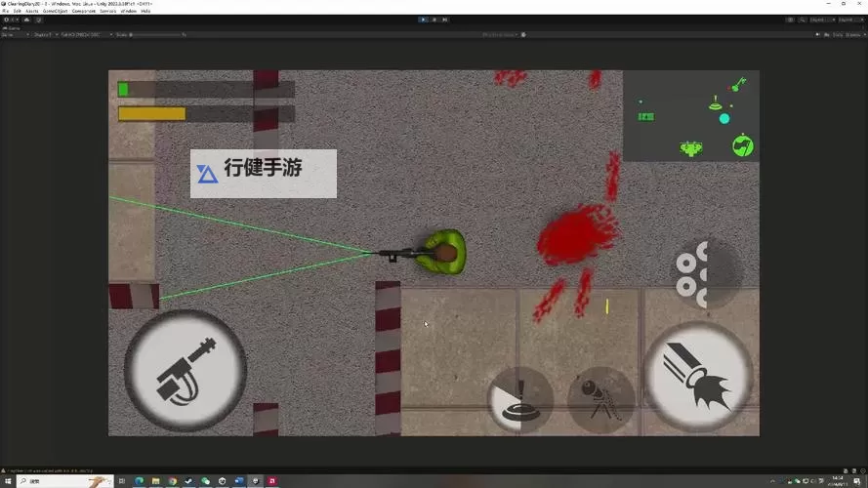The width and height of the screenshot is (868, 488).
Task: Click the Game view Scale slider
Action: click(x=156, y=35)
